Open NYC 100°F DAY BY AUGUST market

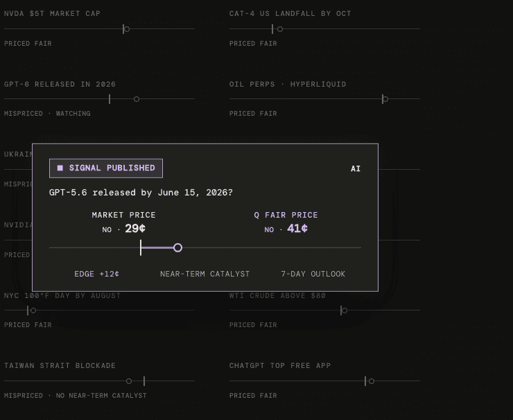62,295
